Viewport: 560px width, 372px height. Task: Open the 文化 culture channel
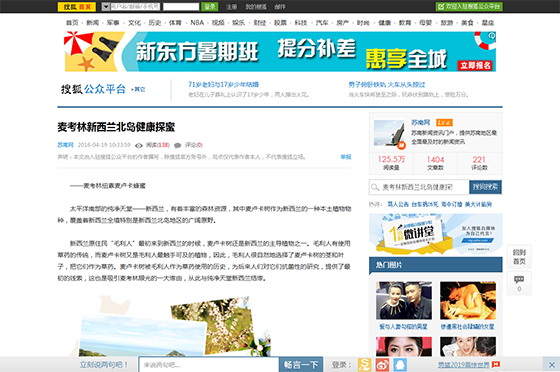(134, 22)
